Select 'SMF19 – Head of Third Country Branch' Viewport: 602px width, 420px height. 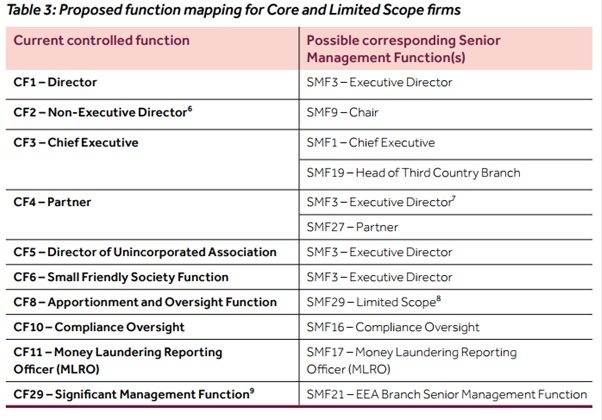point(413,172)
